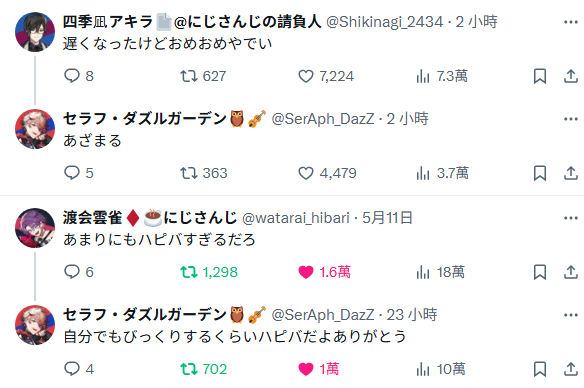Bookmark Shikinagi Akira's tweet
Viewport: 584px width, 388px height.
tap(540, 76)
